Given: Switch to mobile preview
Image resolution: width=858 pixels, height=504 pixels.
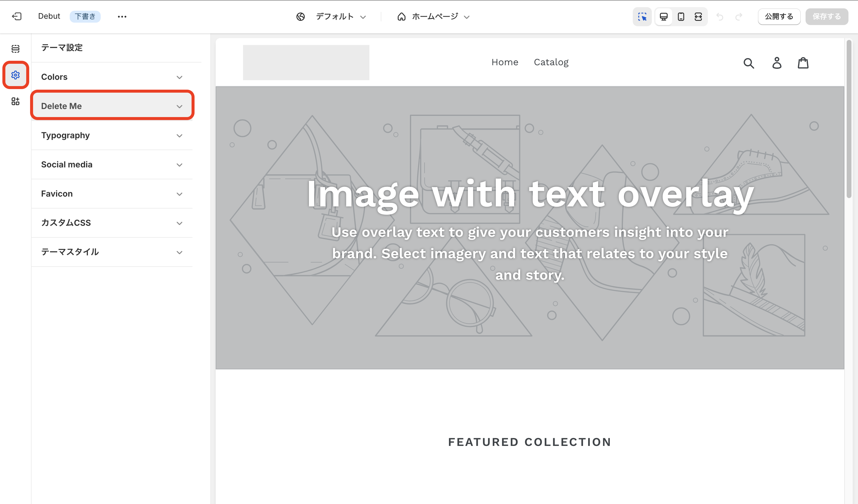Looking at the screenshot, I should tap(681, 17).
